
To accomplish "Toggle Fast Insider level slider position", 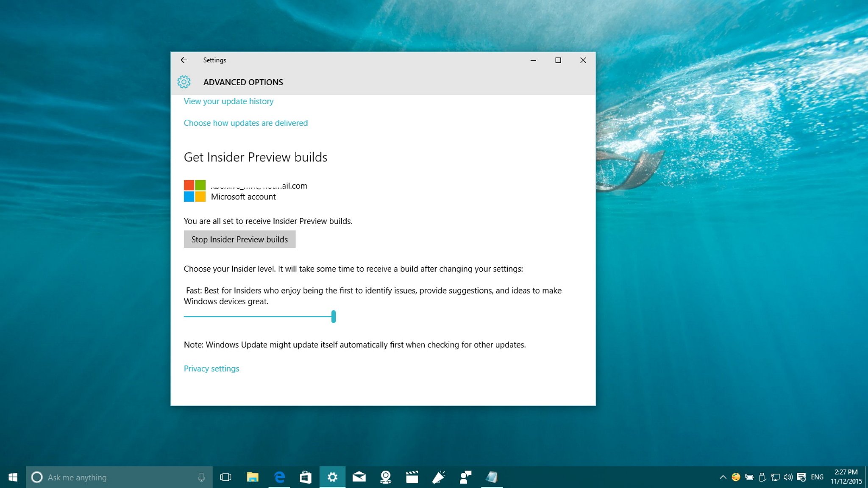I will tap(333, 316).
